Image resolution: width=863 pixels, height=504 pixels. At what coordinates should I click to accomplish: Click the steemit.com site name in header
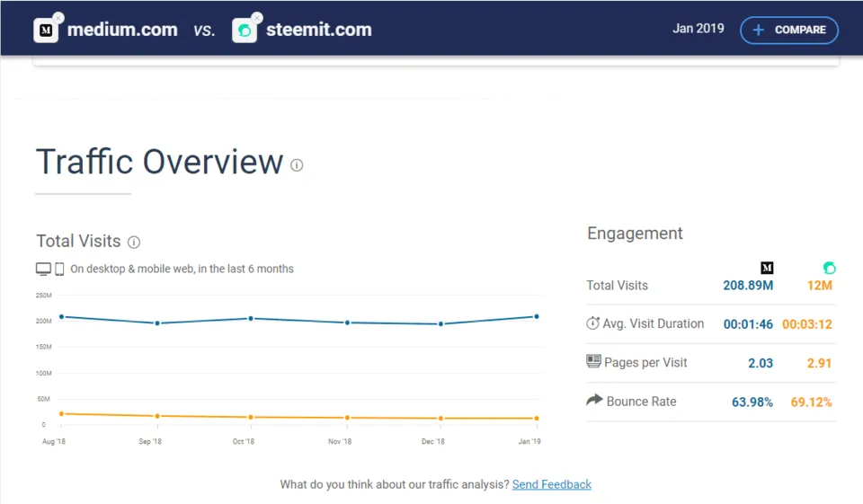click(x=318, y=30)
